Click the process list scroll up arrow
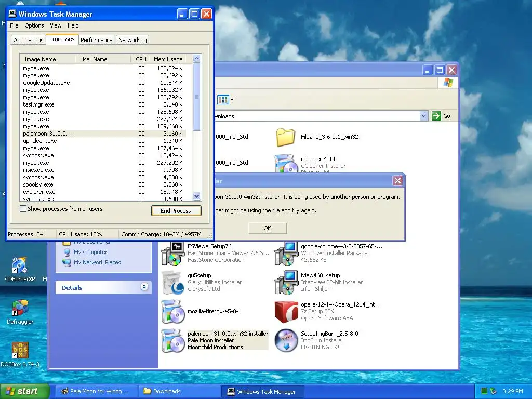Viewport: 532px width, 399px height. pos(196,59)
